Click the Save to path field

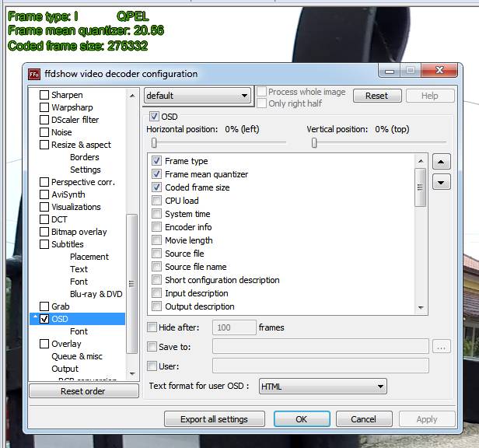click(320, 347)
